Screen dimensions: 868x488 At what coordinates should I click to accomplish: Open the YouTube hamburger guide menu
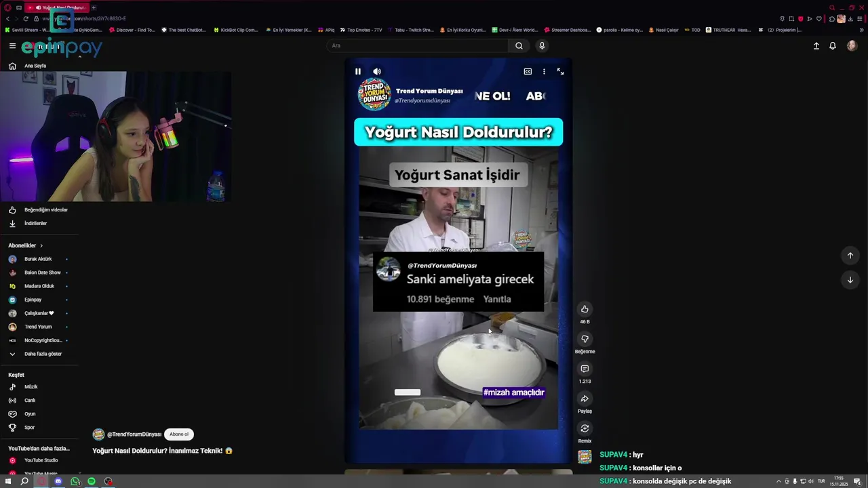coord(12,45)
